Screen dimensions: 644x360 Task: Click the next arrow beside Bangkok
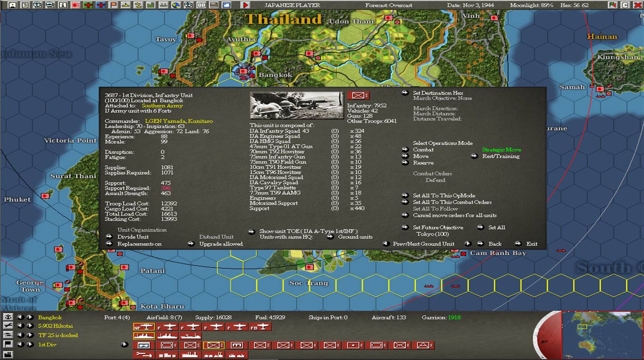point(30,317)
